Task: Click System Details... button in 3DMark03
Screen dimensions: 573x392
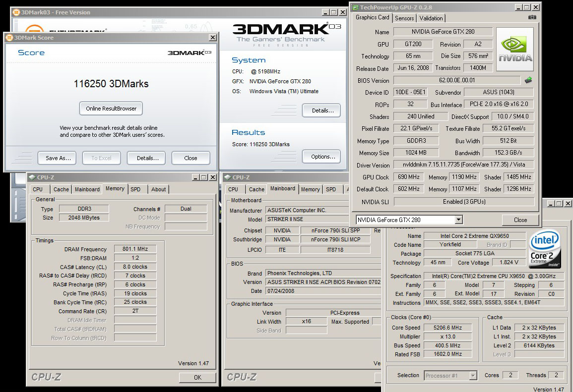Action: point(321,111)
